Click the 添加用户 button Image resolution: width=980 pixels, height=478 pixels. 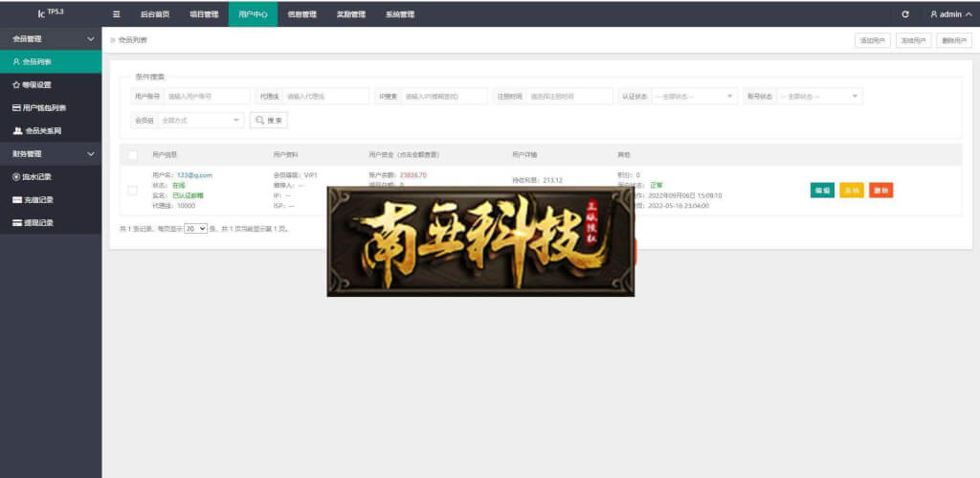pos(873,40)
